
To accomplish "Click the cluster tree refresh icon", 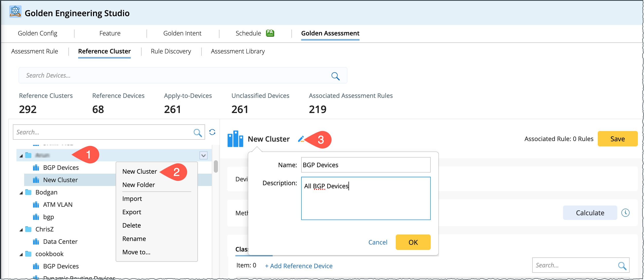I will tap(212, 132).
